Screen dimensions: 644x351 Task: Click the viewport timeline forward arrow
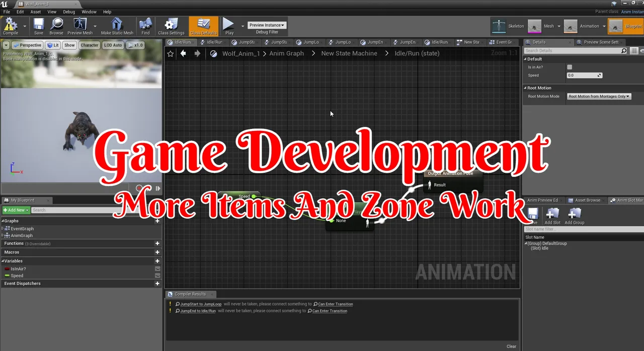pos(158,188)
